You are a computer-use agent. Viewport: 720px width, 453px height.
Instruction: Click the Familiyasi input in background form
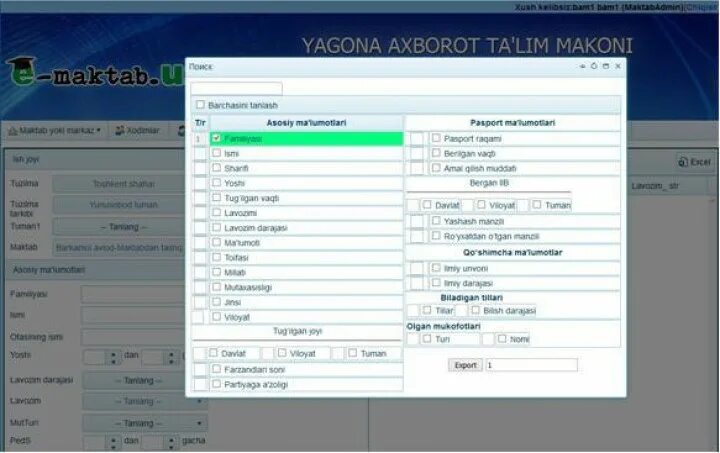pyautogui.click(x=134, y=294)
